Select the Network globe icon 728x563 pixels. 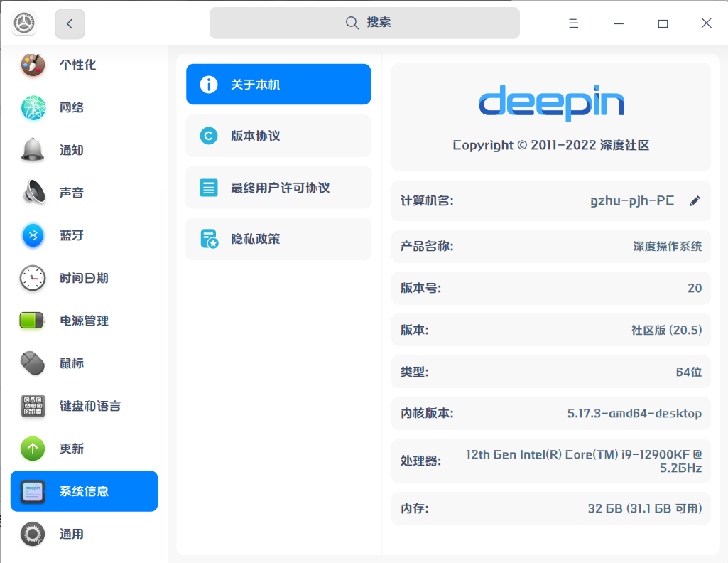click(33, 107)
